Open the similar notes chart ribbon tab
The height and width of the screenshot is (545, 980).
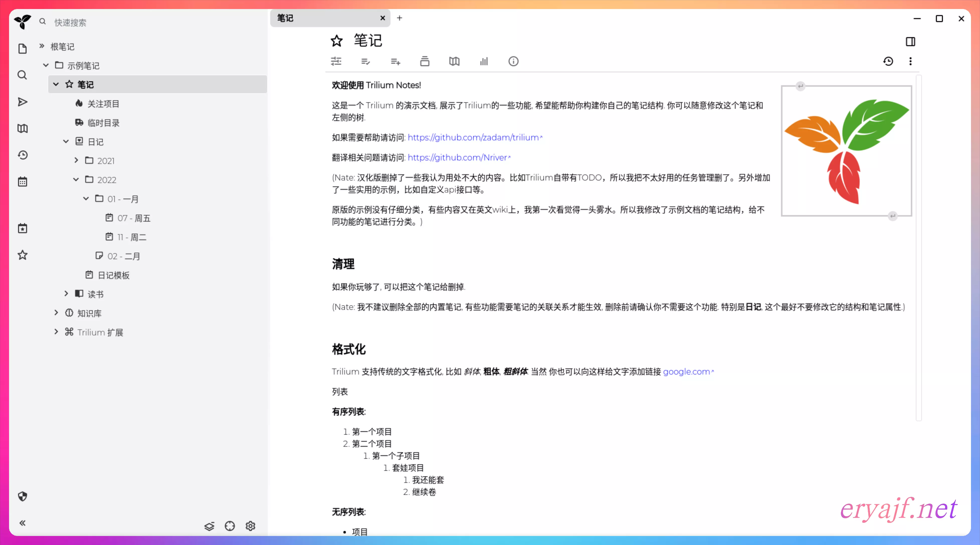tap(484, 61)
